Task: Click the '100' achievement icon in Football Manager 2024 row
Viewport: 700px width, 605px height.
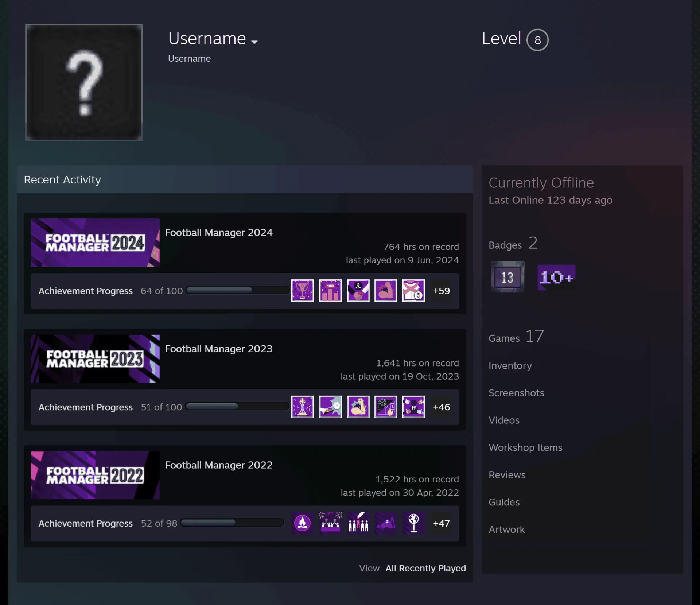Action: [330, 291]
